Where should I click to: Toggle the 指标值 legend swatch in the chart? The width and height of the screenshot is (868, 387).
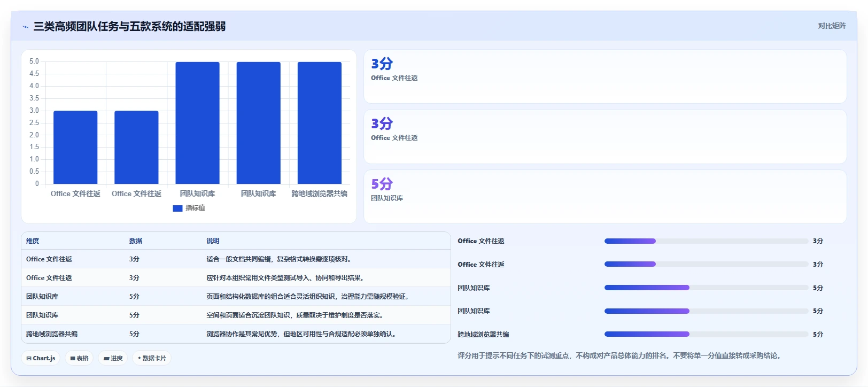pyautogui.click(x=177, y=208)
